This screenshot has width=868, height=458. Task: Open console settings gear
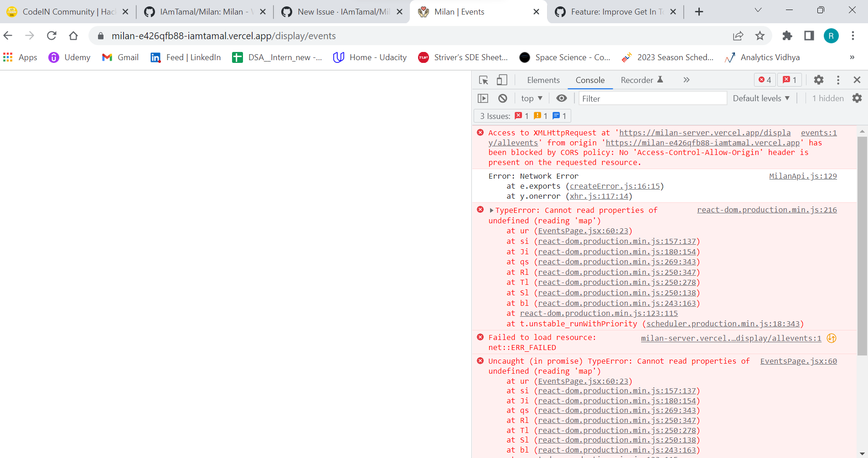(x=857, y=98)
